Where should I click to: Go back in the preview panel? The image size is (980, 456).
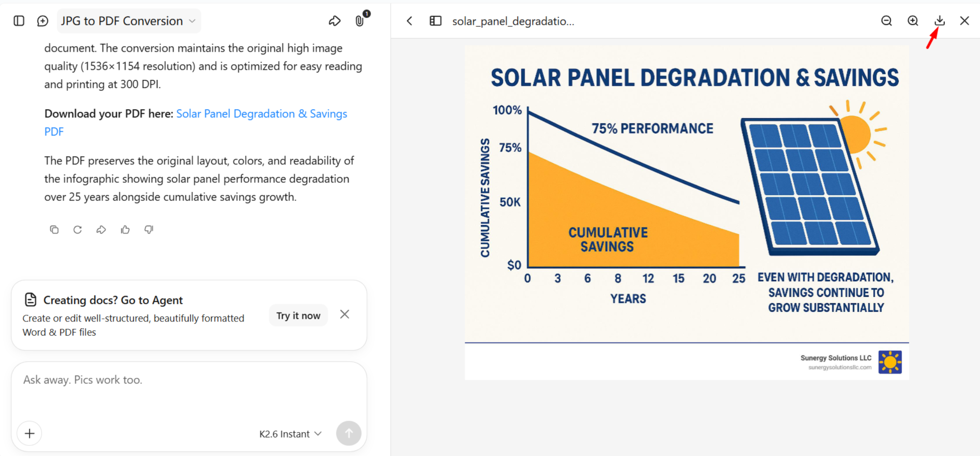pos(409,21)
